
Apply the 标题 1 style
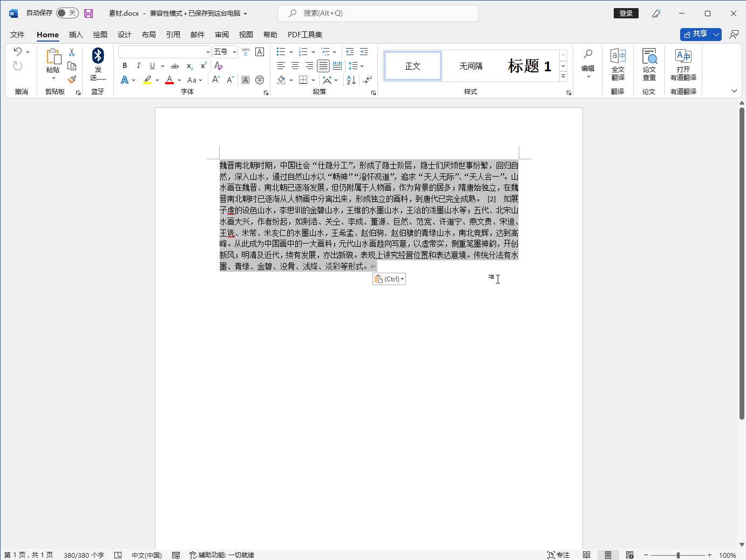529,66
